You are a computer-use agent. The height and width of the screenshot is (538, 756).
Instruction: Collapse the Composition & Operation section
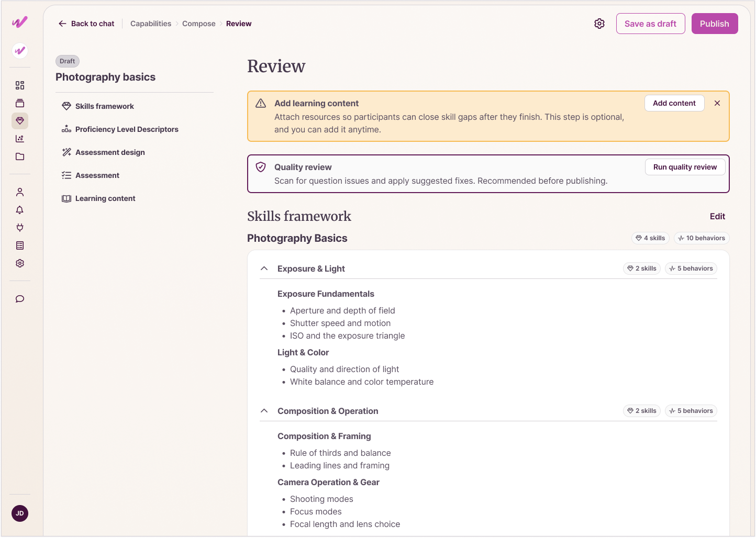click(264, 411)
